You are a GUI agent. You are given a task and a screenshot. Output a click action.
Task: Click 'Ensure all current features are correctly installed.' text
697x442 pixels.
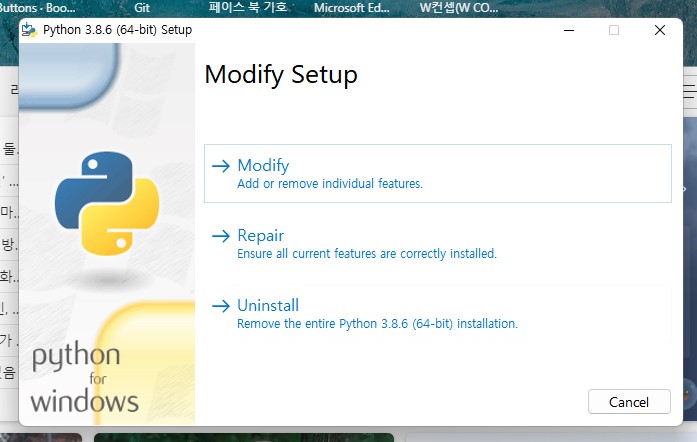click(x=367, y=253)
